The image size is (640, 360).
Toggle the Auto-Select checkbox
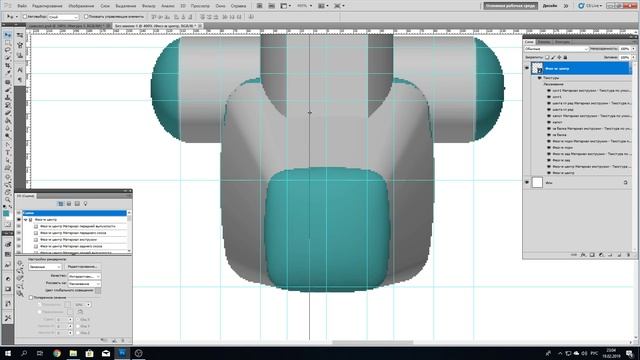click(x=24, y=17)
